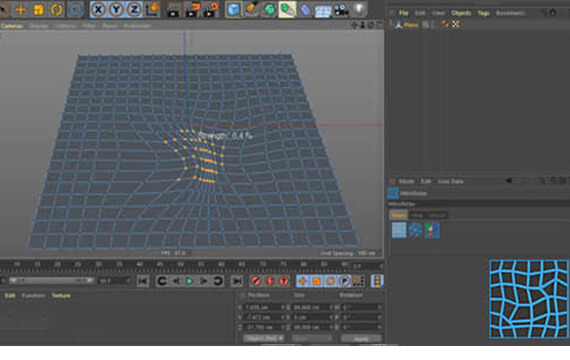Open the spline pen tool icon
Screen dimensions: 570x360
[x=251, y=10]
